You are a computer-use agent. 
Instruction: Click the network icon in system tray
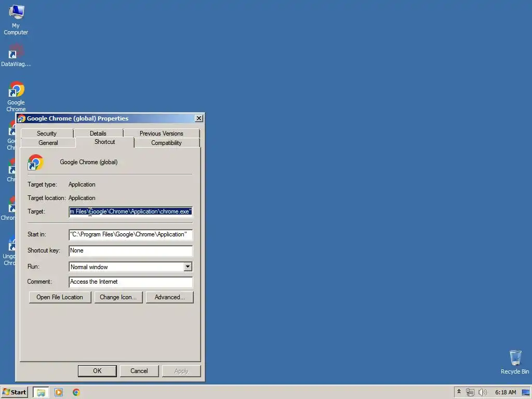point(470,392)
